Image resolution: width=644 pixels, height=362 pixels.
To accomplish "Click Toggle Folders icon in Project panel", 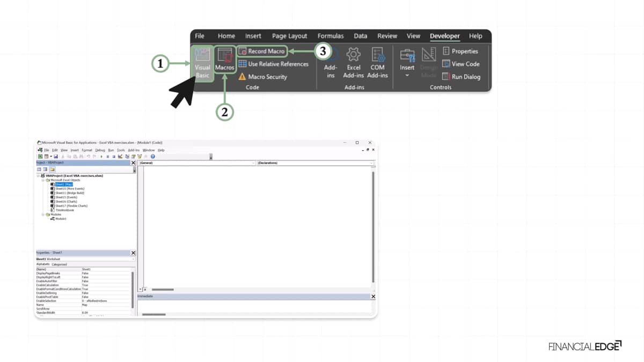I will coord(52,169).
